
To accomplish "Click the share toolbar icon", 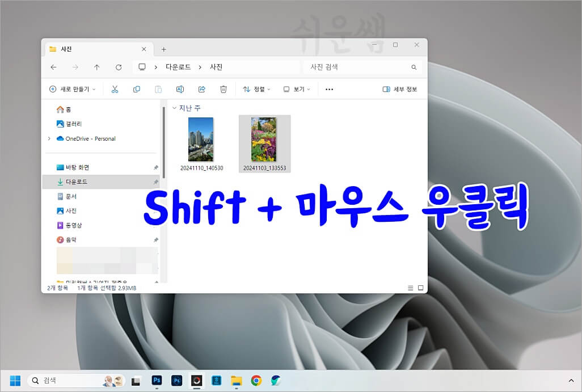I will click(x=201, y=89).
